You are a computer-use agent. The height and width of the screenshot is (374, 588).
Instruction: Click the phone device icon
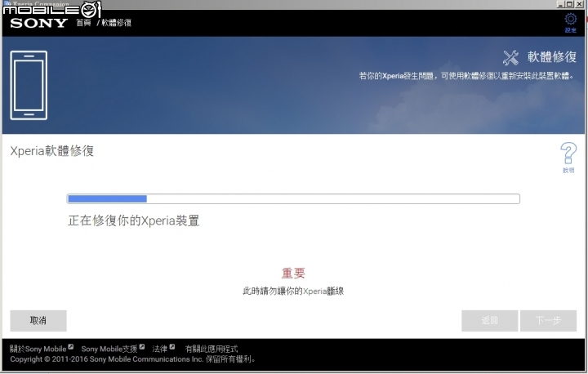point(29,85)
